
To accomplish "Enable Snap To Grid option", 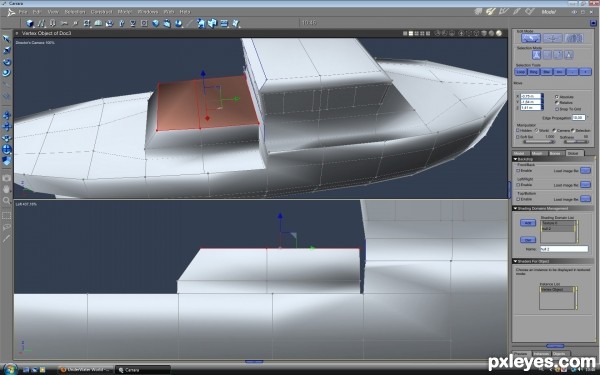I will pyautogui.click(x=557, y=109).
